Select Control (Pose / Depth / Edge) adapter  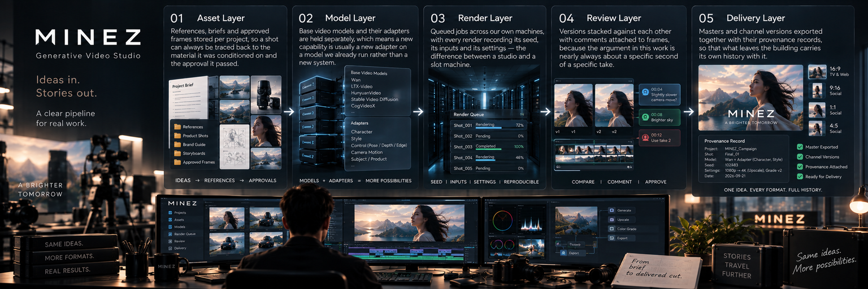click(379, 146)
